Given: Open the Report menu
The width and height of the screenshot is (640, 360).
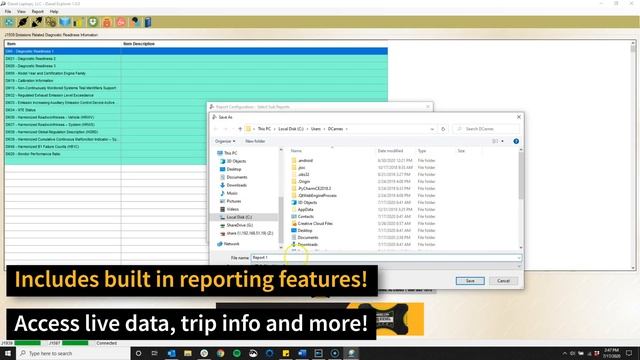Looking at the screenshot, I should (38, 11).
